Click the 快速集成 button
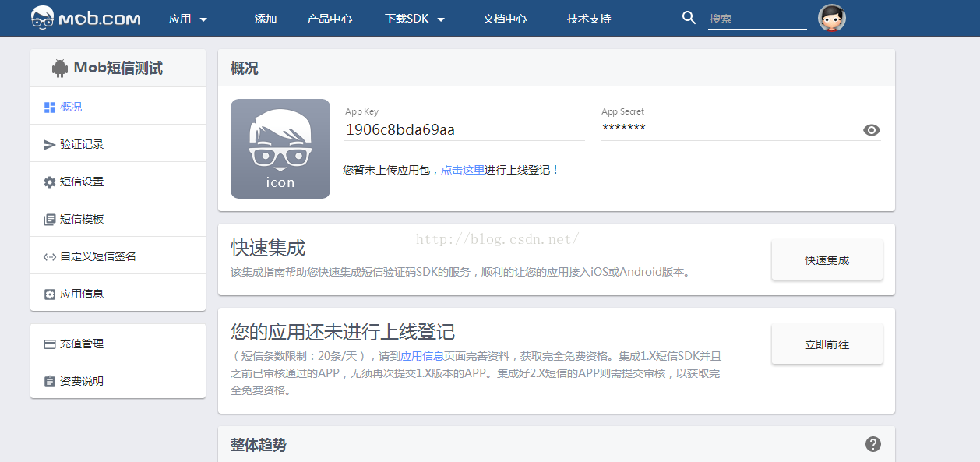 [x=827, y=260]
